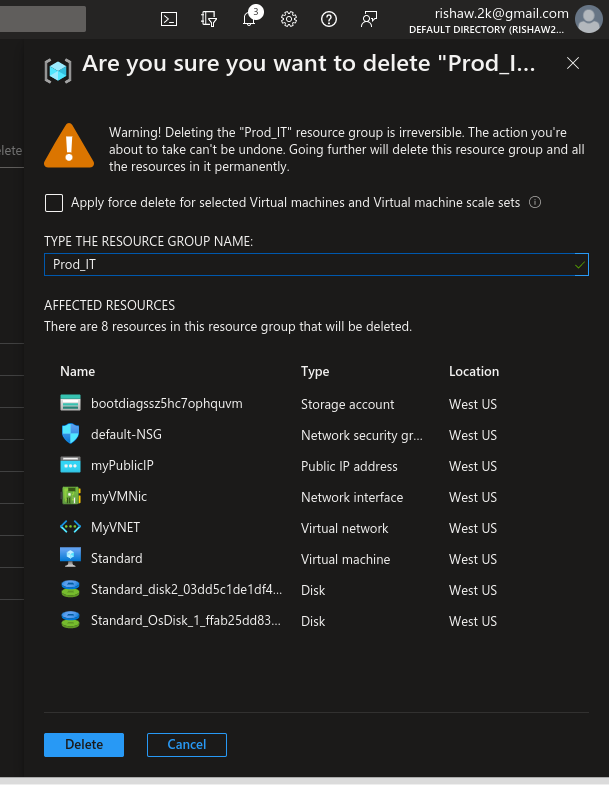609x785 pixels.
Task: Close the delete confirmation panel
Action: point(573,63)
